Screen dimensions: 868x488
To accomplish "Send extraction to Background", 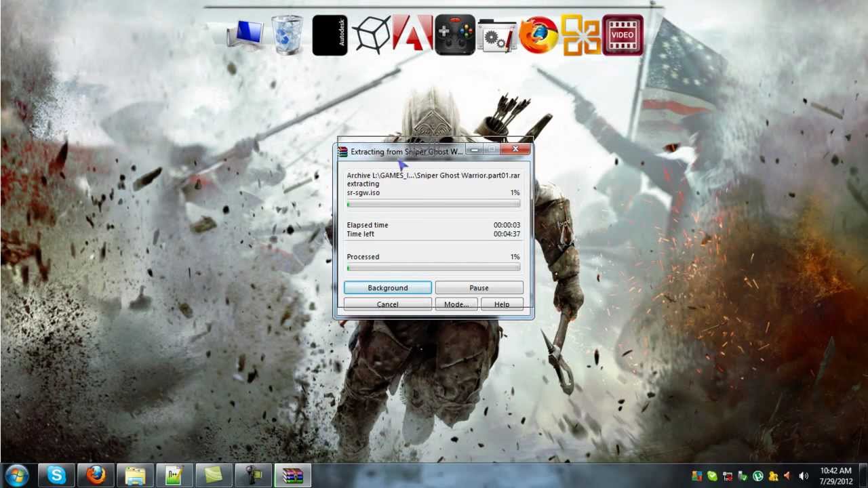I will 387,288.
